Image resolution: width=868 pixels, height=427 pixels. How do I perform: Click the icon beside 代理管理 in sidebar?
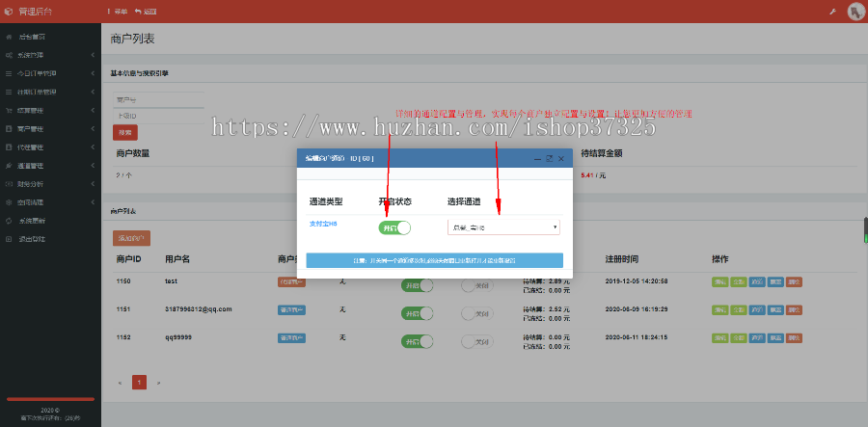9,147
